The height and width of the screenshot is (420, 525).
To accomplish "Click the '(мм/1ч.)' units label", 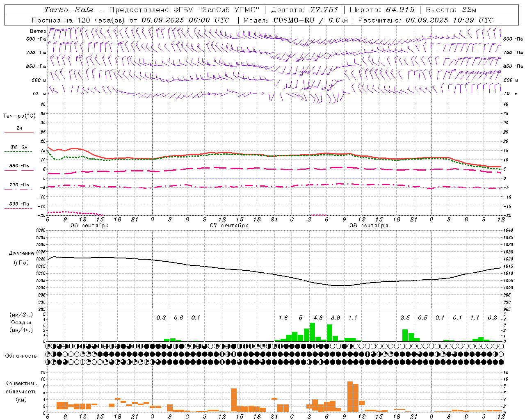I will pos(21,330).
